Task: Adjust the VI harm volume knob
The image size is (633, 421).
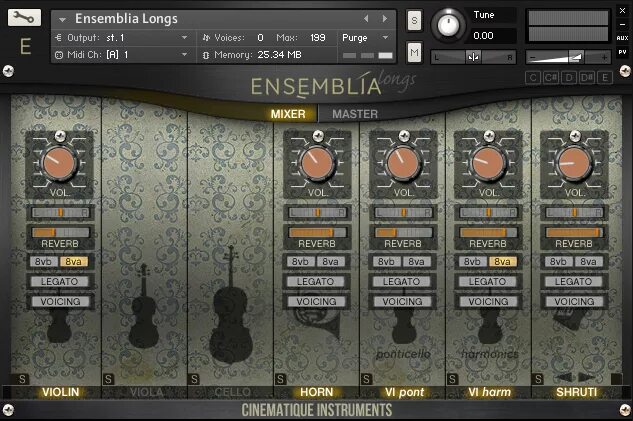Action: click(488, 163)
